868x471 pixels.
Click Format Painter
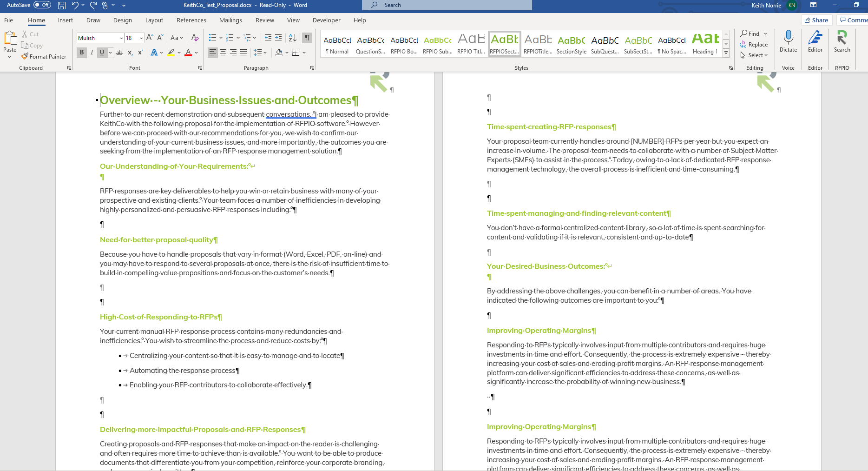tap(44, 57)
